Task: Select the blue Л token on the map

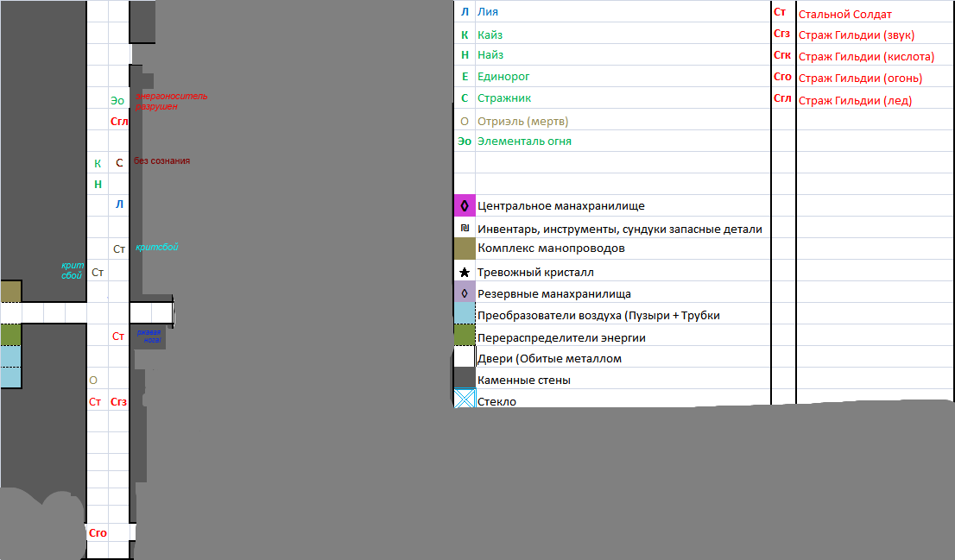Action: [x=119, y=204]
